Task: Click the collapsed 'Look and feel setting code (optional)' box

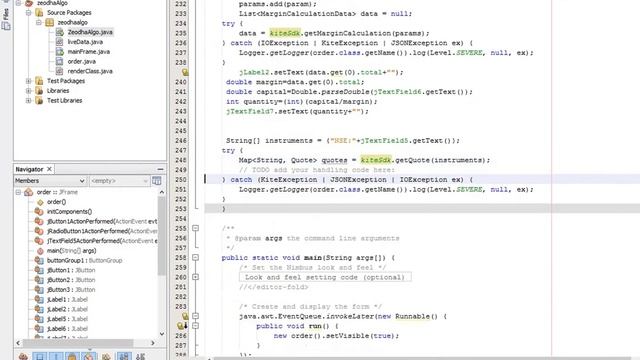Action: [325, 277]
